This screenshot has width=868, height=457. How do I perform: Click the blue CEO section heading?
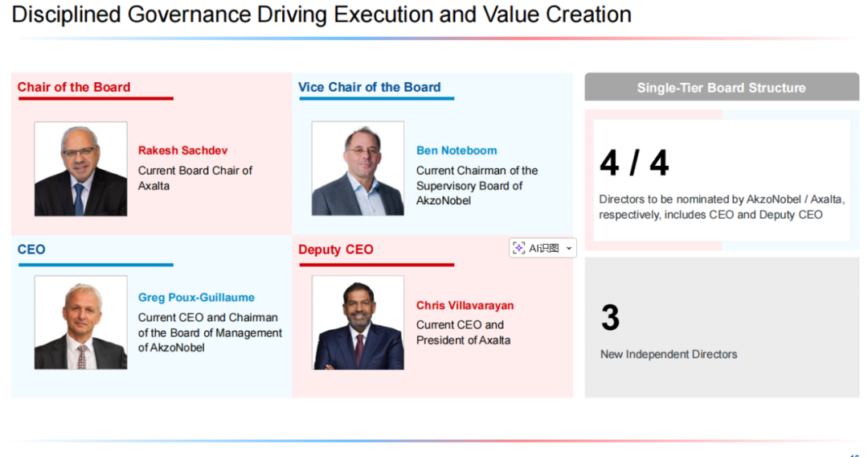coord(31,249)
